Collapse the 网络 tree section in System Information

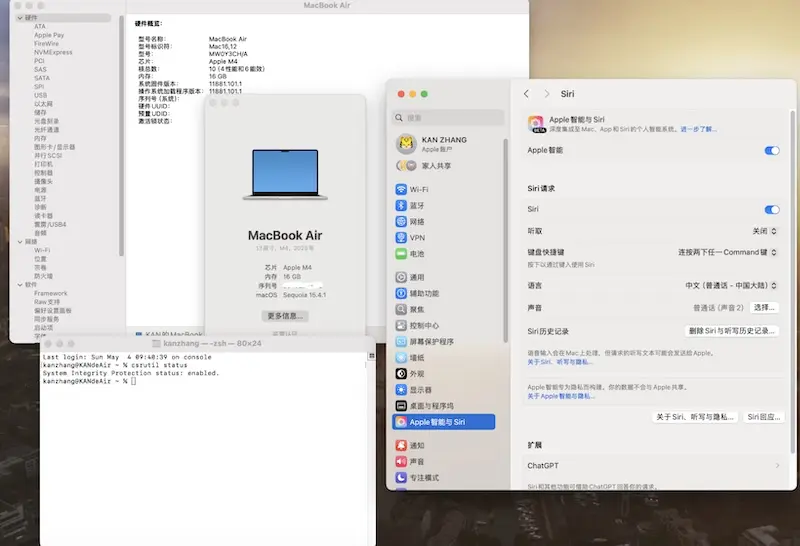pyautogui.click(x=20, y=242)
